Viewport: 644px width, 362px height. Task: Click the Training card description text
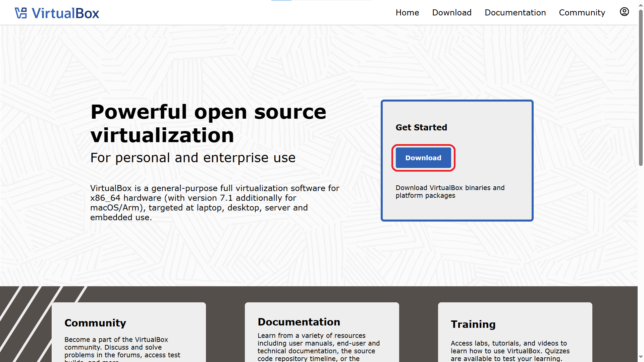[x=510, y=351]
